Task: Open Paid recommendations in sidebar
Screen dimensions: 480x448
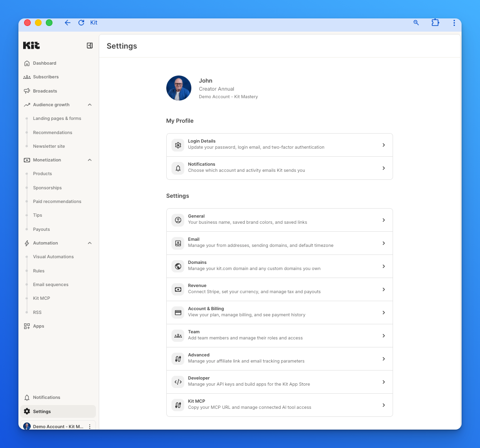Action: (x=57, y=202)
